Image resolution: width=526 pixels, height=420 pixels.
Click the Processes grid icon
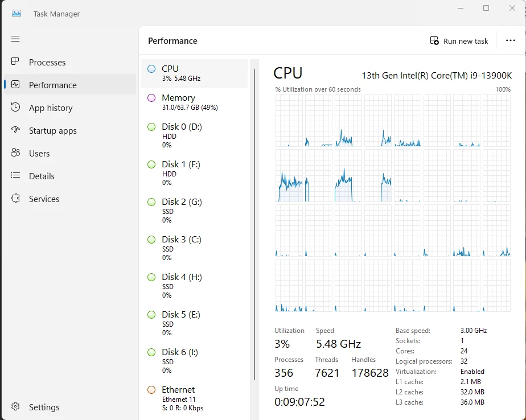pyautogui.click(x=15, y=61)
